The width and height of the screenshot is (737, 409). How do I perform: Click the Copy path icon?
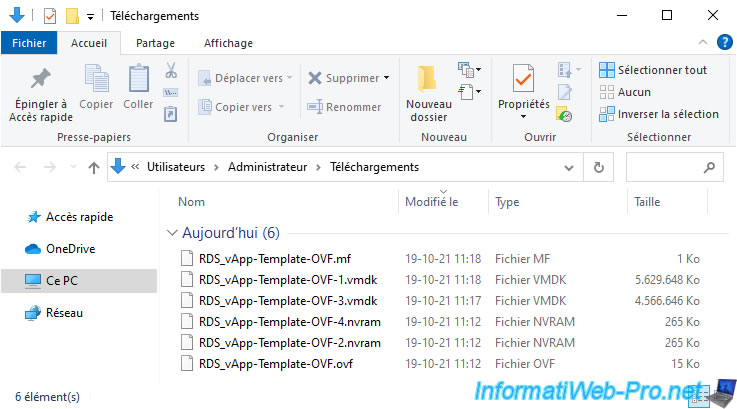pos(170,93)
